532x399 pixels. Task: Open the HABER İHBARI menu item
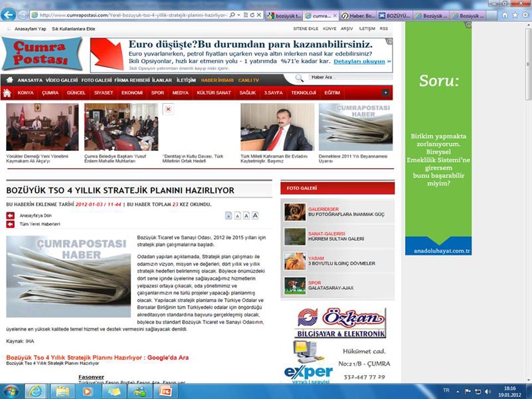217,80
